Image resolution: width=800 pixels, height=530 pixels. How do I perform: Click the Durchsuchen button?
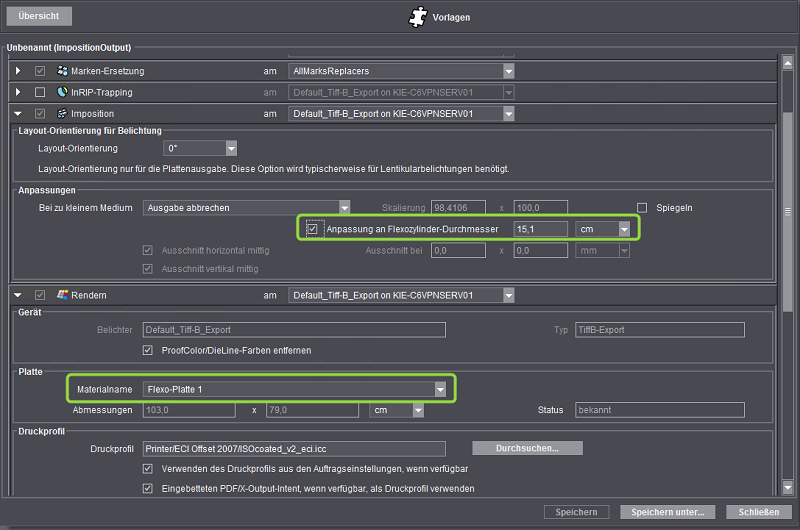point(526,448)
